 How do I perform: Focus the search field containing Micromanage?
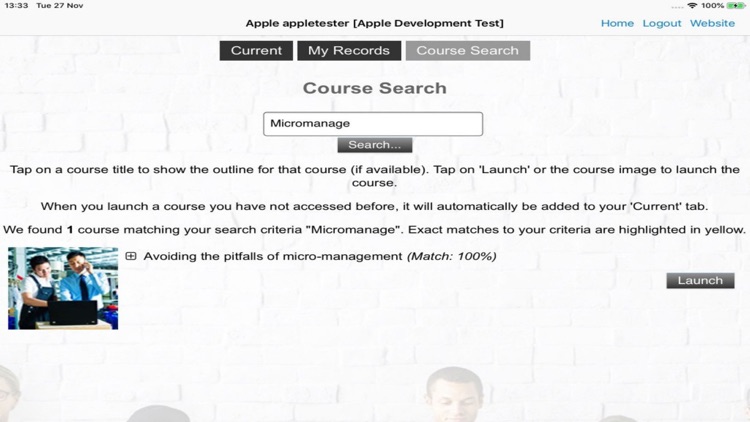(373, 124)
